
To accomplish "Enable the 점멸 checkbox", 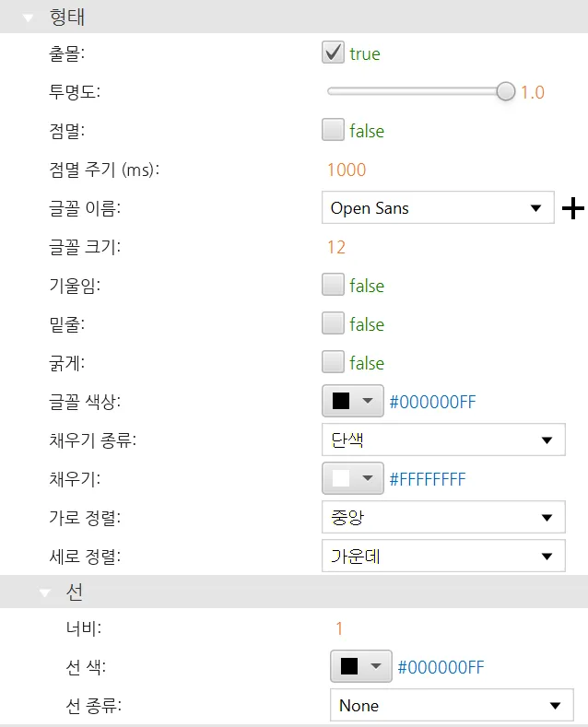I will pyautogui.click(x=333, y=131).
